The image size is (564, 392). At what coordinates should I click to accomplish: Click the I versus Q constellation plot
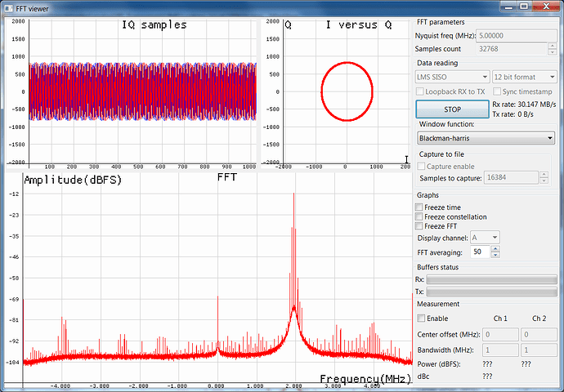(x=347, y=91)
